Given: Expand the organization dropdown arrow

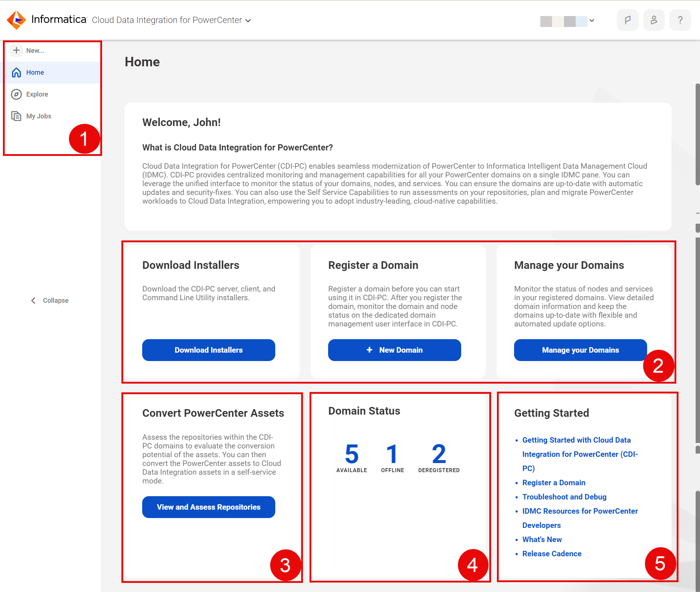Looking at the screenshot, I should (592, 20).
